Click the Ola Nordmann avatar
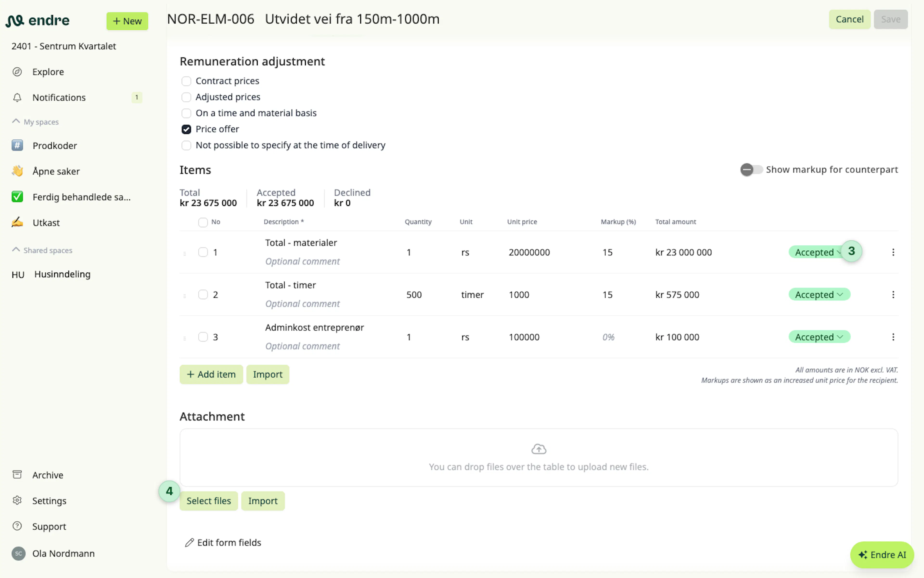Image resolution: width=924 pixels, height=578 pixels. click(x=18, y=553)
